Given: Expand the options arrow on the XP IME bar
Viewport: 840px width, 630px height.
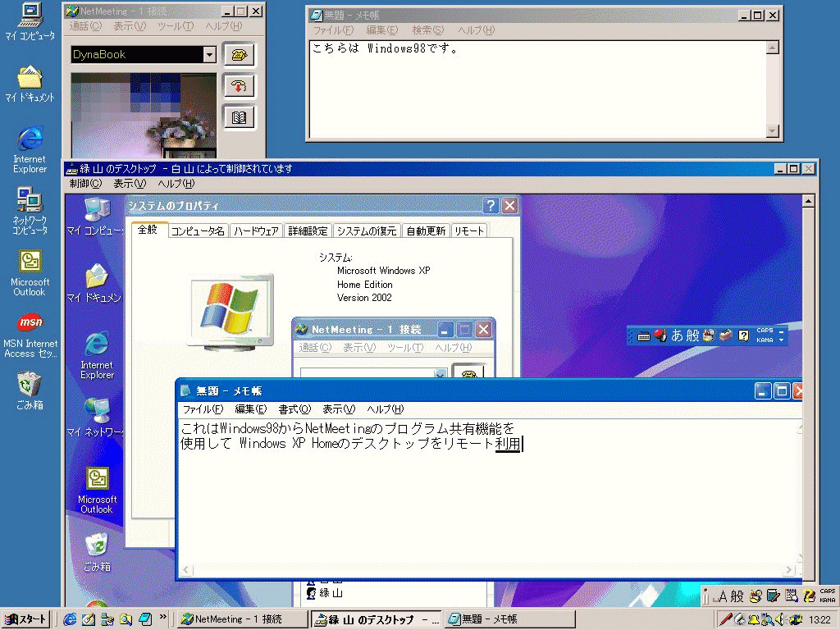Looking at the screenshot, I should [781, 340].
